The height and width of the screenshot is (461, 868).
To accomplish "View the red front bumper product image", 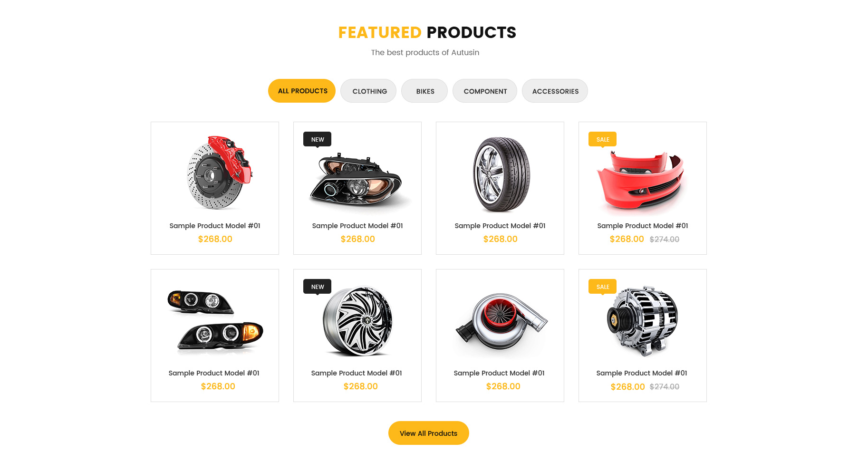I will point(642,182).
